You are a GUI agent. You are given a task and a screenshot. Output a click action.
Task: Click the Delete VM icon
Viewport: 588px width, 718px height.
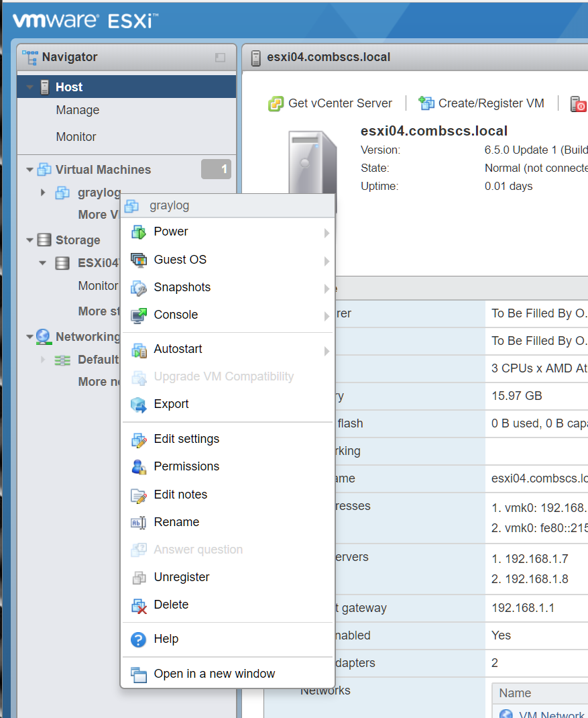click(139, 605)
